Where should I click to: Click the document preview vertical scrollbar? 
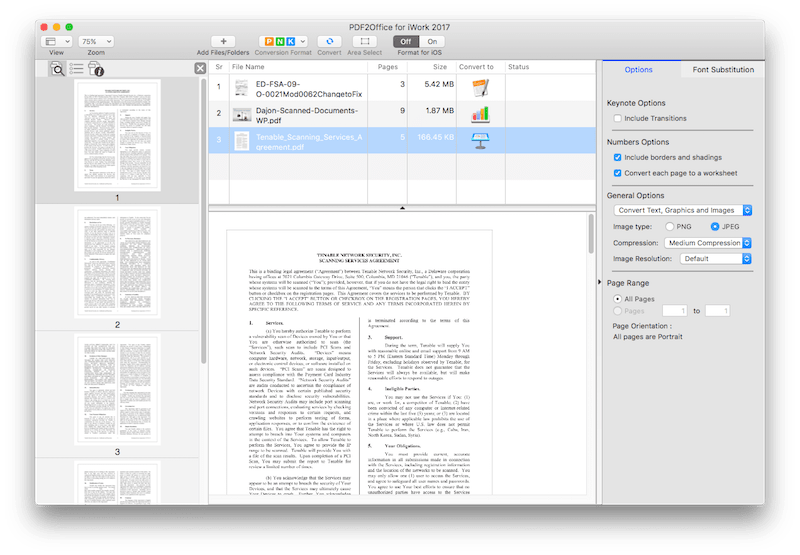(591, 234)
